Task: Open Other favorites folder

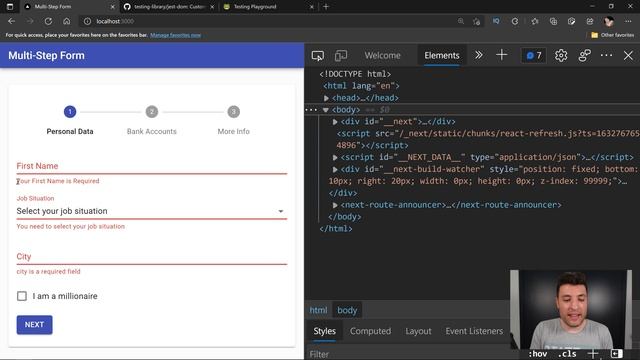Action: (x=613, y=35)
